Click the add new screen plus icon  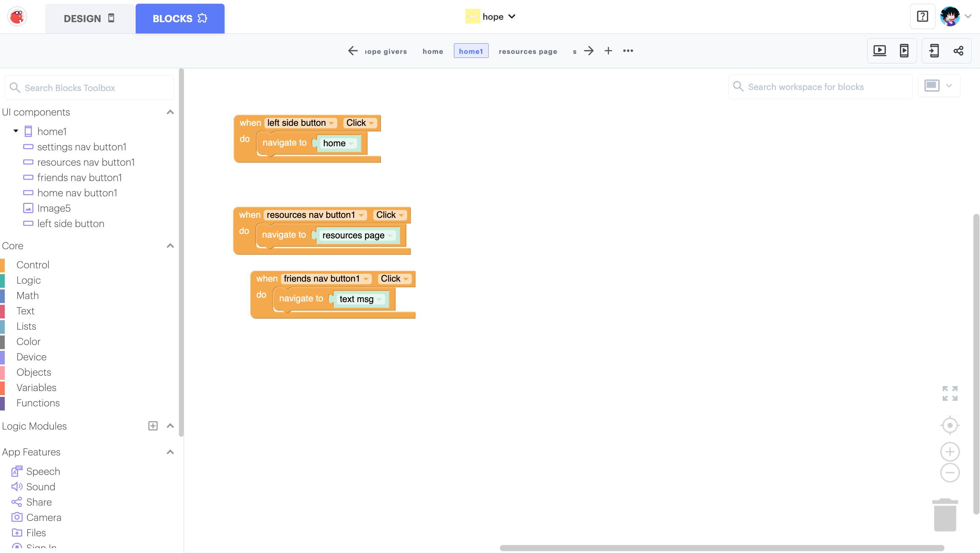608,50
